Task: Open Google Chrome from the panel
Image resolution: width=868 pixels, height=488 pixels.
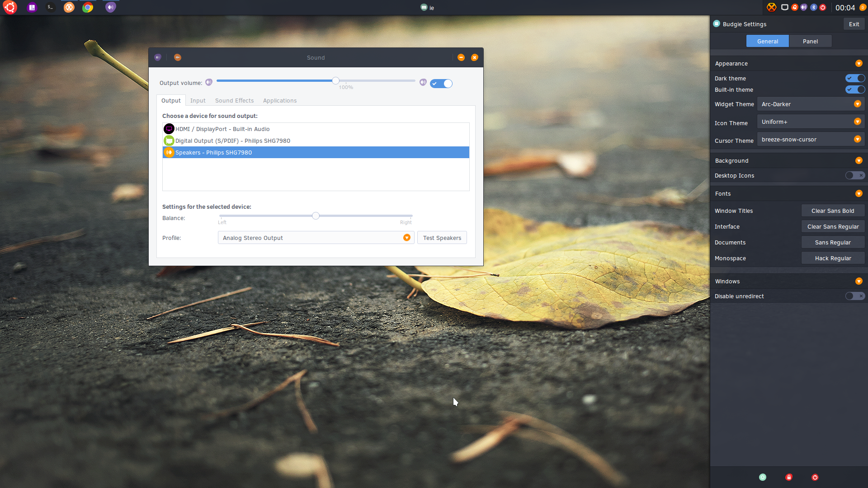Action: (x=88, y=7)
